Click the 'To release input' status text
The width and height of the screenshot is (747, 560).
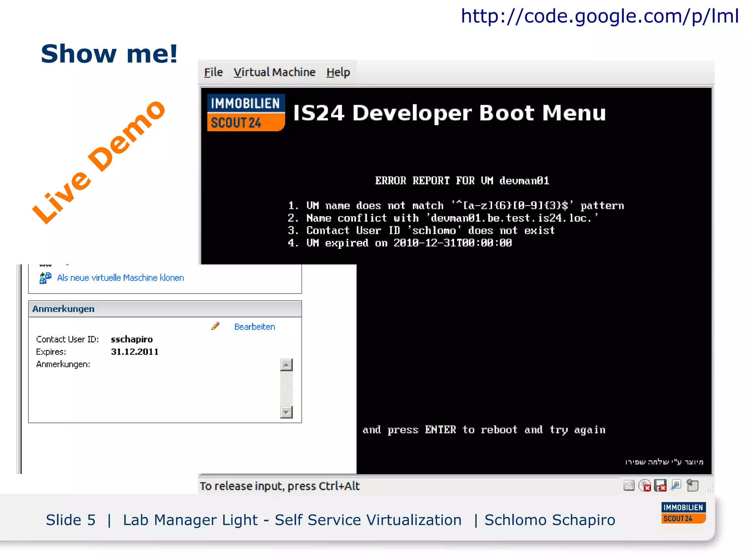click(x=279, y=486)
